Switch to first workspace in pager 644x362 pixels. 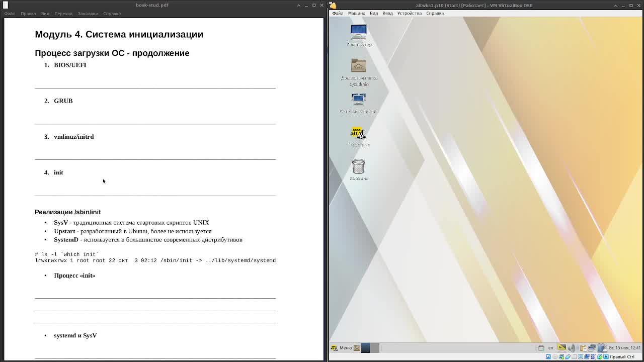tap(365, 347)
